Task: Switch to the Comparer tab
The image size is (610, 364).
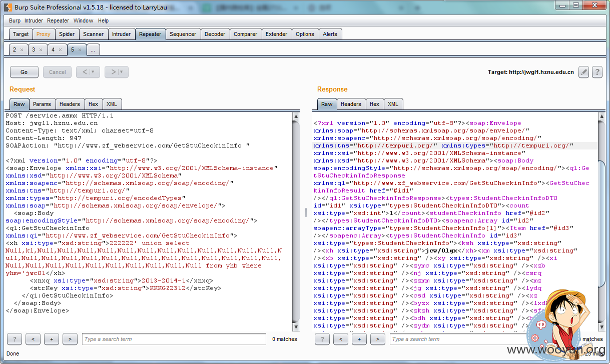Action: (246, 34)
